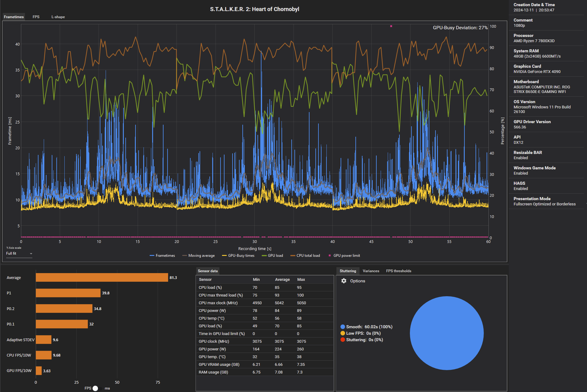Click the 'Max' column header in sensor table
The width and height of the screenshot is (587, 392).
[x=301, y=280]
